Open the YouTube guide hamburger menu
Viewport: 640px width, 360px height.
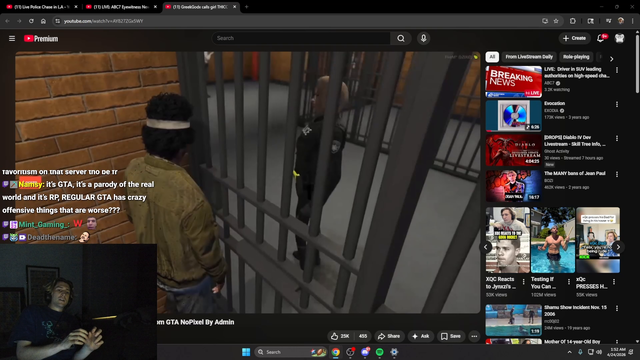(x=12, y=38)
